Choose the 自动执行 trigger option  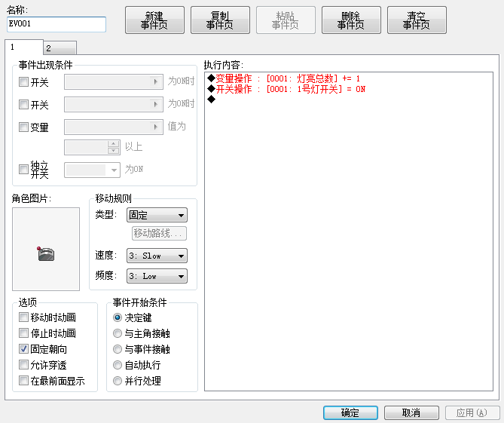(x=118, y=365)
